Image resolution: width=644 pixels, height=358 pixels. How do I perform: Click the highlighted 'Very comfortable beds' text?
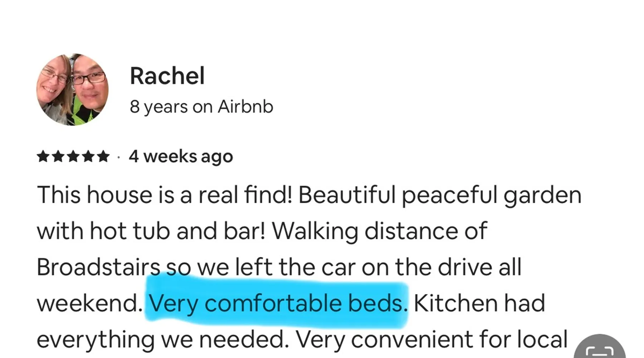[x=276, y=304]
